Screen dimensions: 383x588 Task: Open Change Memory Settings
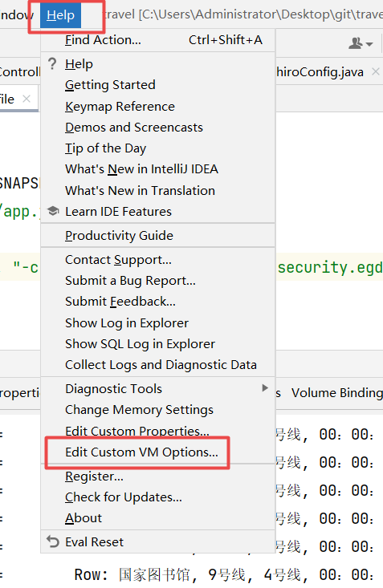(x=139, y=410)
